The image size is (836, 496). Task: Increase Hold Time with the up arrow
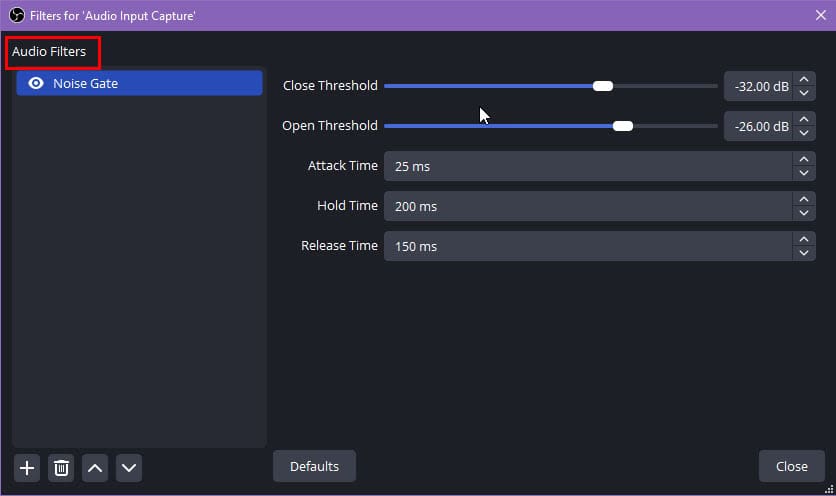(804, 199)
